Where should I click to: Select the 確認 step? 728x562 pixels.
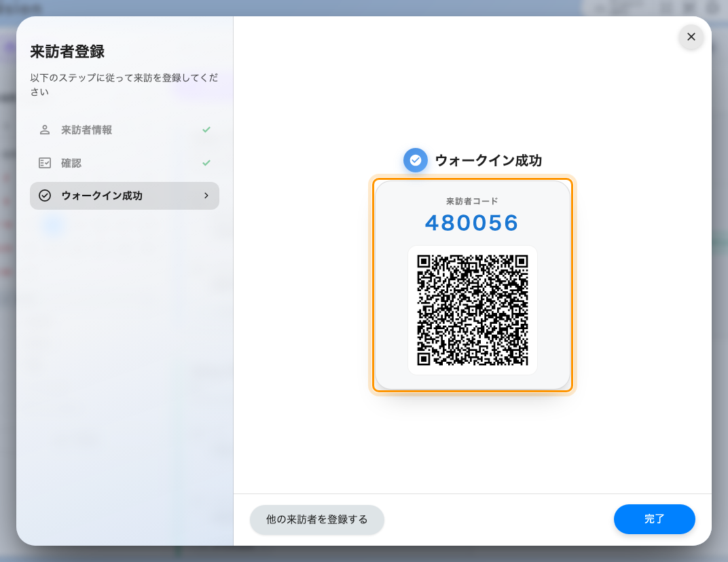124,163
